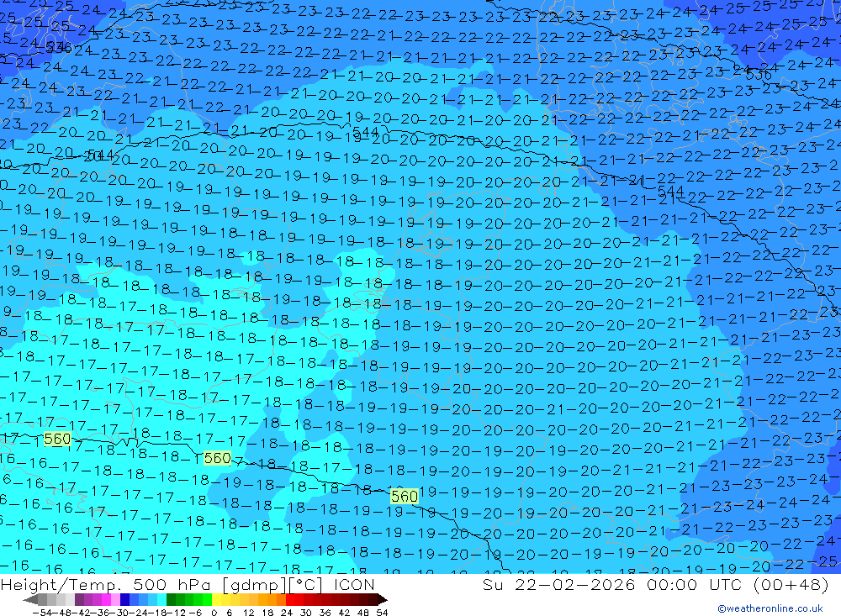Click the 'ICON' model name in the title
Viewport: 841px width, 616px height.
[354, 584]
